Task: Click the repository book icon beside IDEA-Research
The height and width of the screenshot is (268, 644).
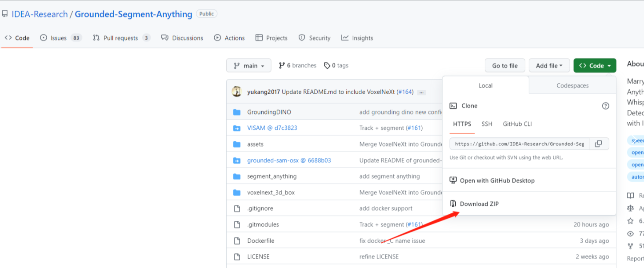Action: coord(5,14)
